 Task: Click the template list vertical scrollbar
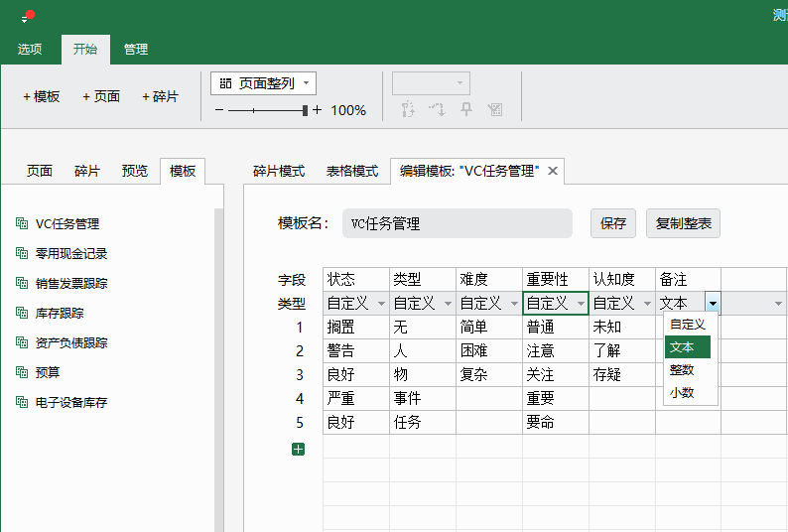click(x=218, y=369)
